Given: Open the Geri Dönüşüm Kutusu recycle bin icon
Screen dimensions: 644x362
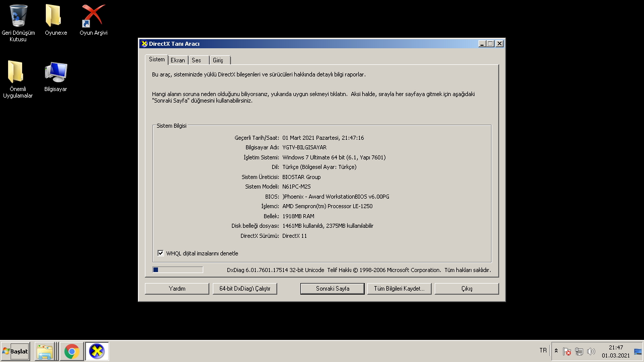Looking at the screenshot, I should coord(19,23).
